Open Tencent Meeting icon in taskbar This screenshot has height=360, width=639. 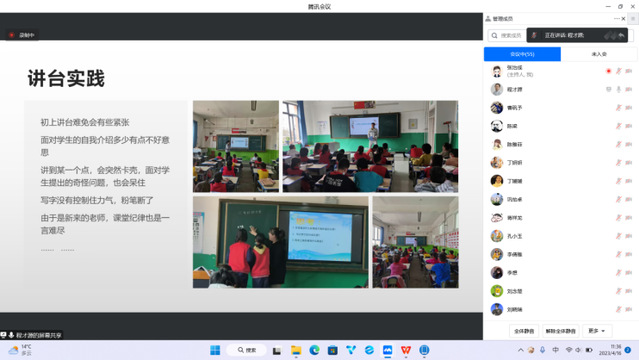[x=387, y=350]
